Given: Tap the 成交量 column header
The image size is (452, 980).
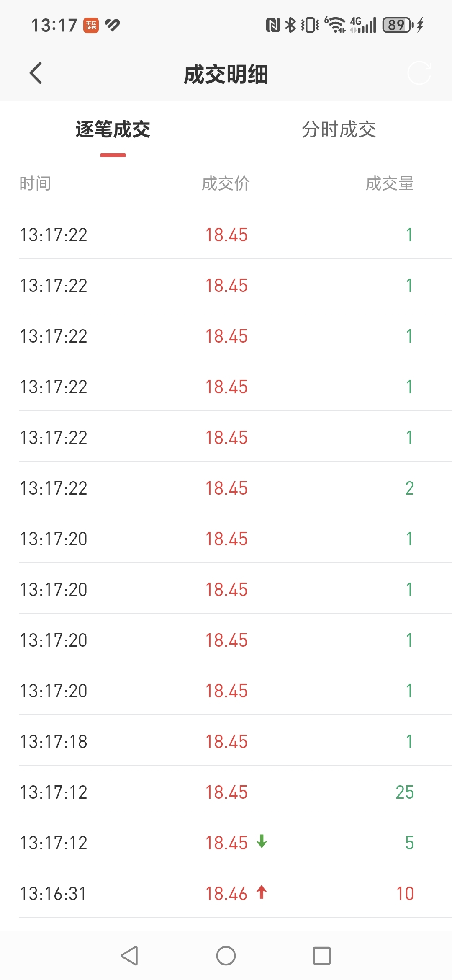Looking at the screenshot, I should pos(390,183).
